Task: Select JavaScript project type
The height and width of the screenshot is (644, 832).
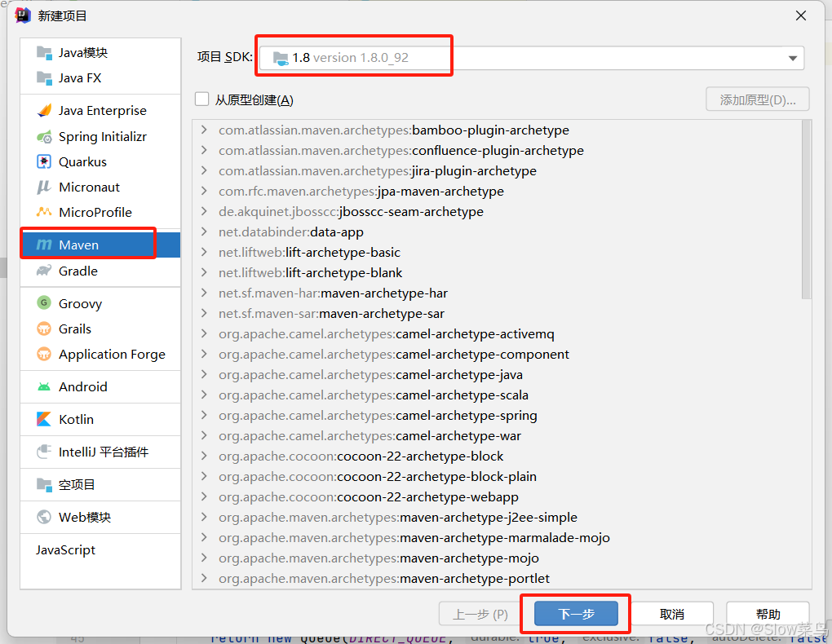Action: pyautogui.click(x=100, y=549)
